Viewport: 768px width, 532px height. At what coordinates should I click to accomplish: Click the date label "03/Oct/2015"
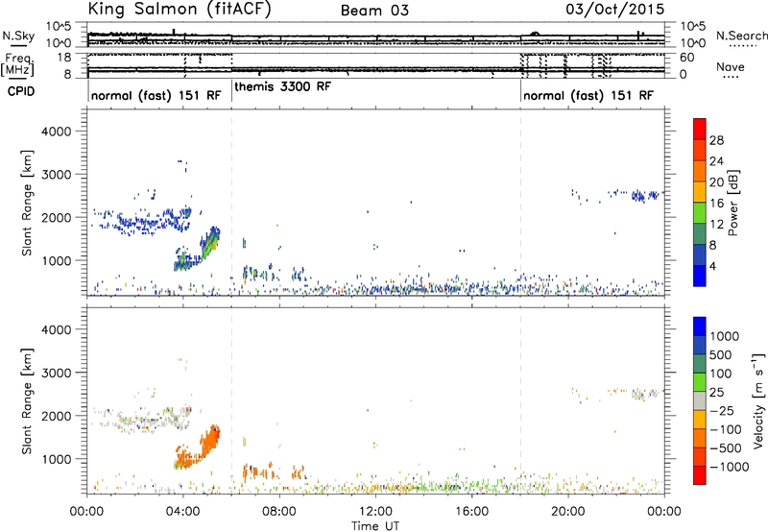(615, 10)
